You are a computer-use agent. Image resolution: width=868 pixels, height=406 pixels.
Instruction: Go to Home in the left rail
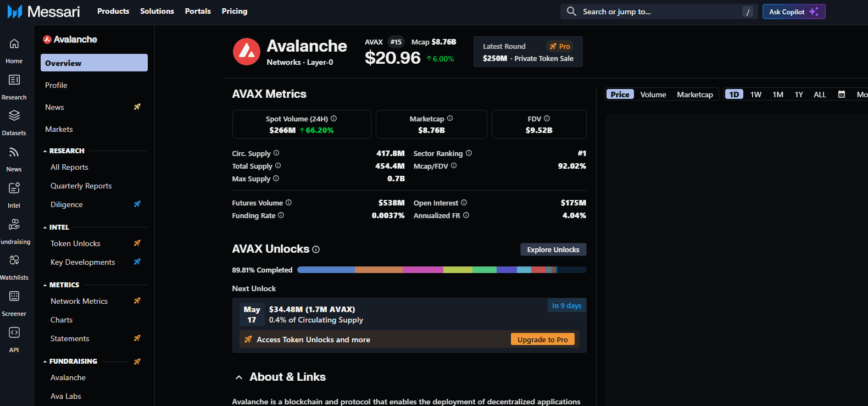[14, 51]
